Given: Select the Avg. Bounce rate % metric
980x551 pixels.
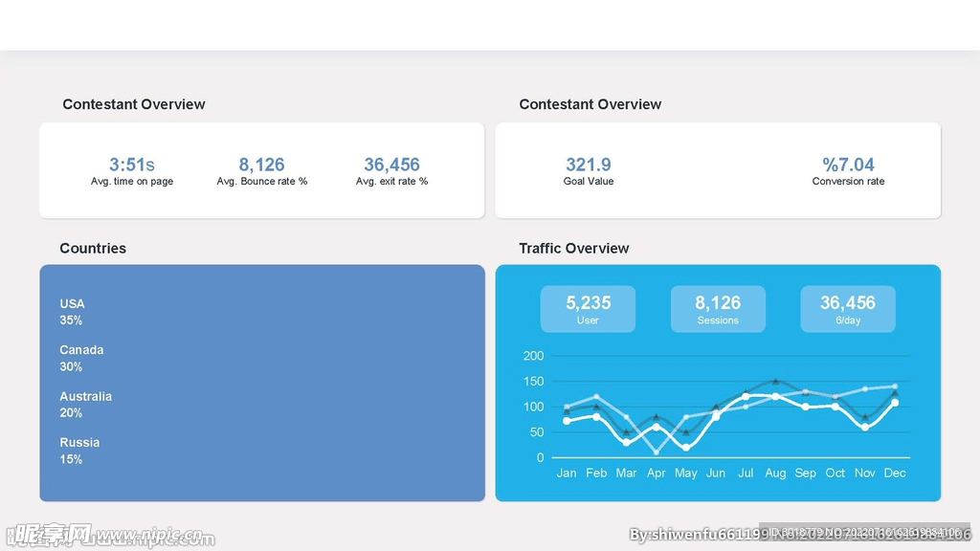Looking at the screenshot, I should coord(261,170).
